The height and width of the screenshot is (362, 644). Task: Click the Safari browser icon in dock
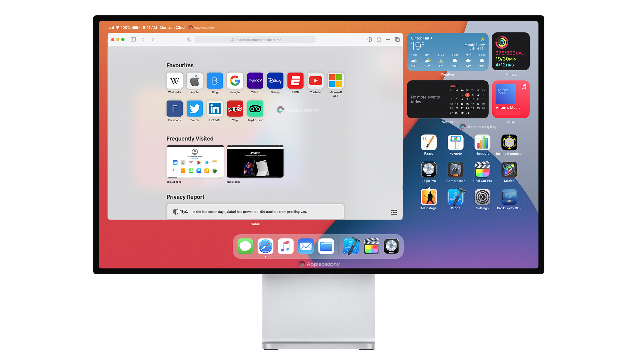[x=264, y=246]
